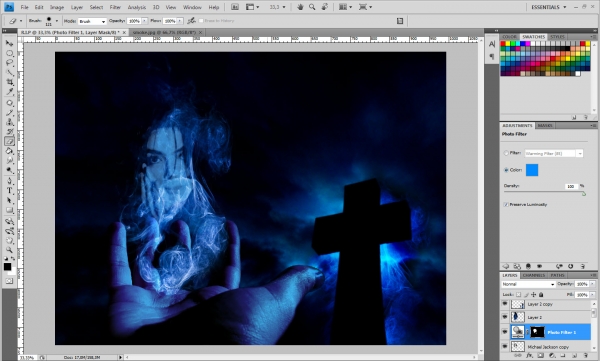
Task: Select the Eraser tool in toolbox
Action: pyautogui.click(x=9, y=141)
